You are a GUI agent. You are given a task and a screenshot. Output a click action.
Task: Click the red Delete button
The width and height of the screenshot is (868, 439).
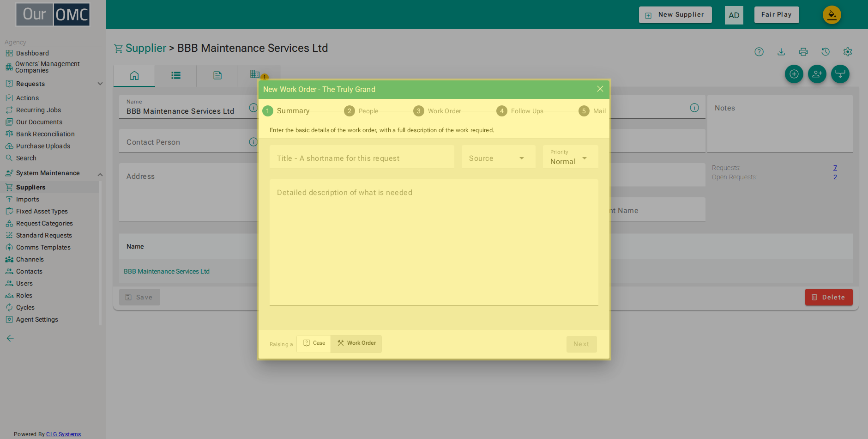coord(829,297)
